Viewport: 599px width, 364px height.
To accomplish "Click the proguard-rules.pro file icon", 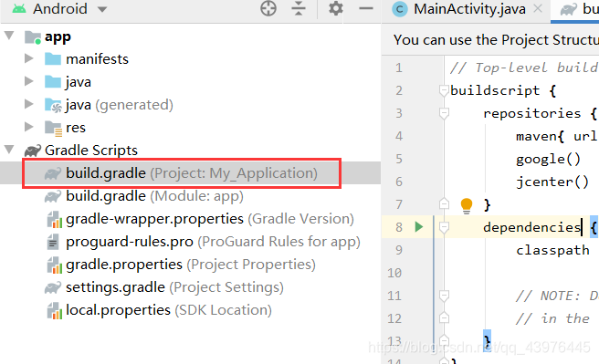I will point(53,242).
